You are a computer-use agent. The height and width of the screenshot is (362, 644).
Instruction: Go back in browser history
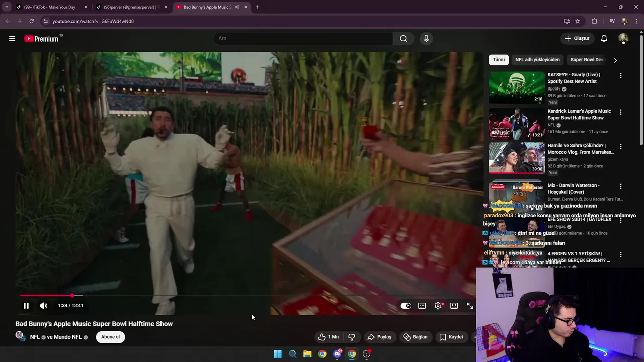click(x=7, y=21)
